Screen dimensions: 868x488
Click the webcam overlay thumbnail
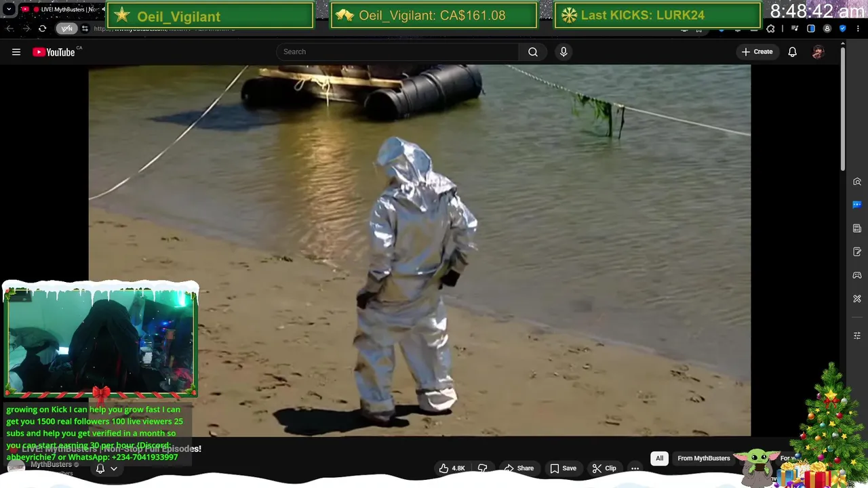point(100,341)
